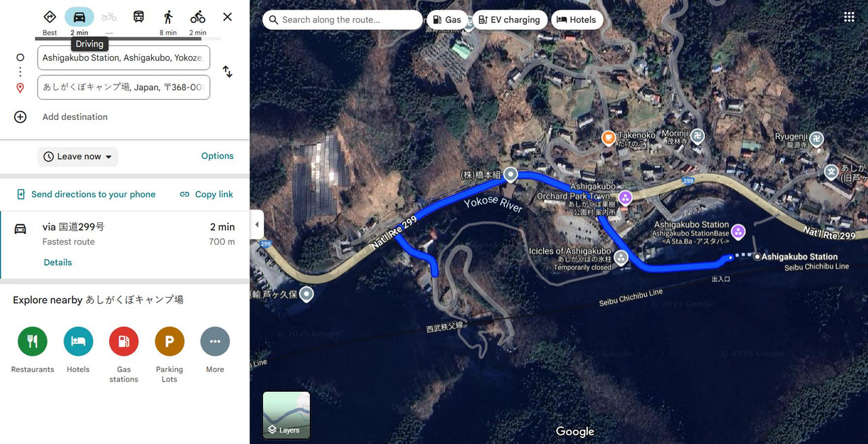Image resolution: width=868 pixels, height=444 pixels.
Task: Click Send directions to your phone
Action: (x=86, y=195)
